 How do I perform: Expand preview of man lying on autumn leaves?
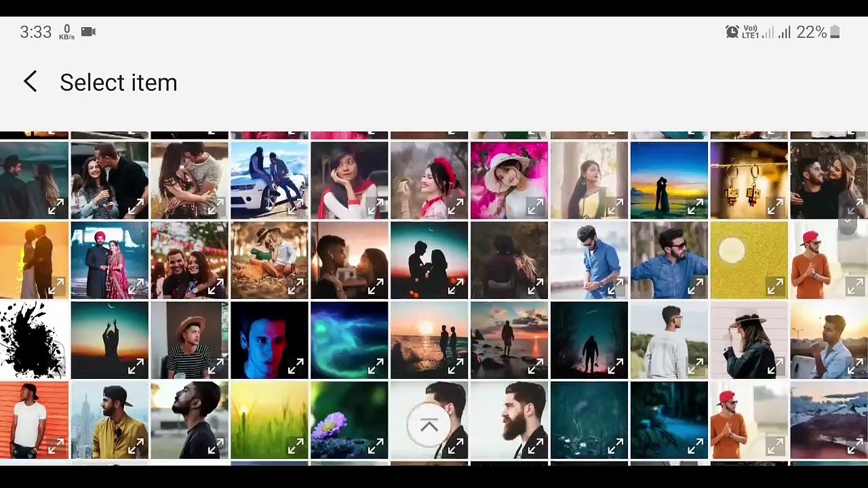tap(296, 287)
